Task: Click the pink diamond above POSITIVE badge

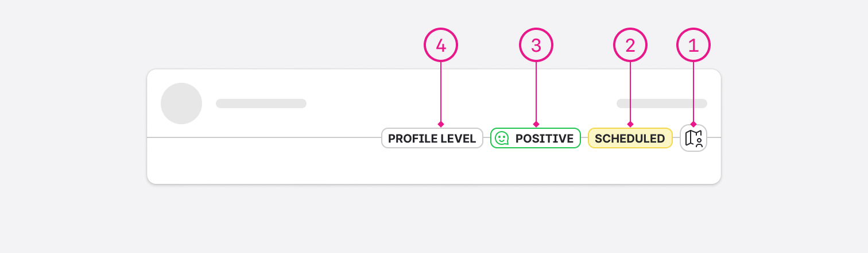Action: pos(536,124)
